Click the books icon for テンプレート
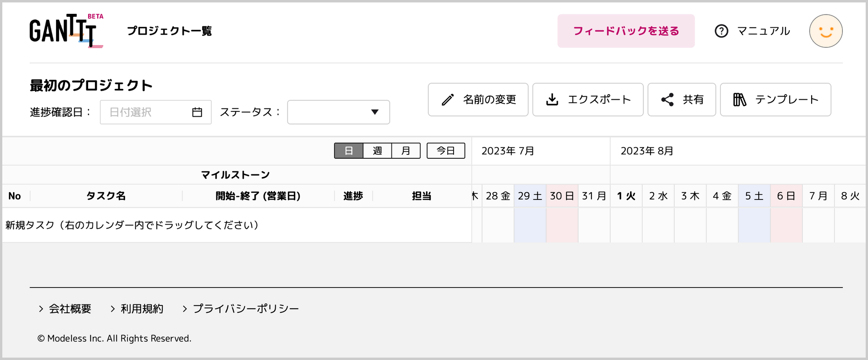The width and height of the screenshot is (868, 360). [x=740, y=100]
